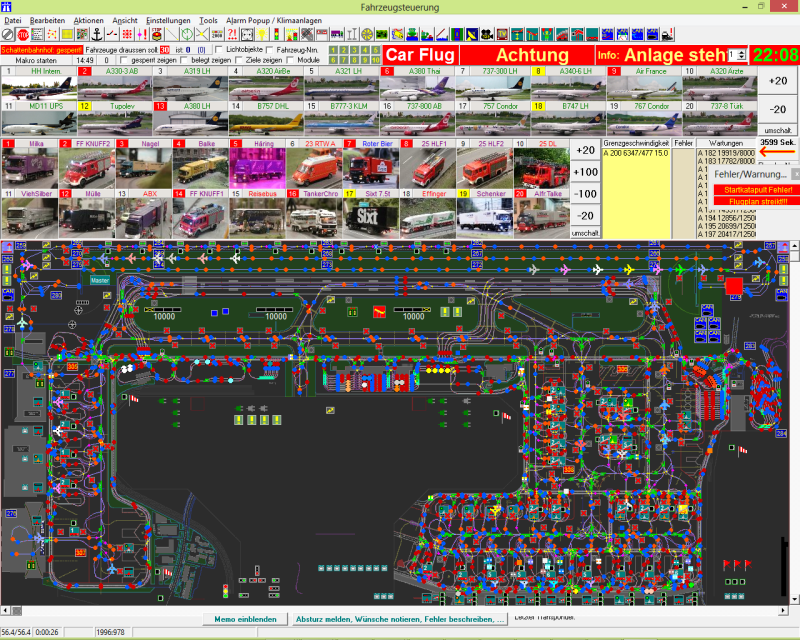Click the green ship toolbar icon
This screenshot has width=800, height=640.
pos(412,35)
